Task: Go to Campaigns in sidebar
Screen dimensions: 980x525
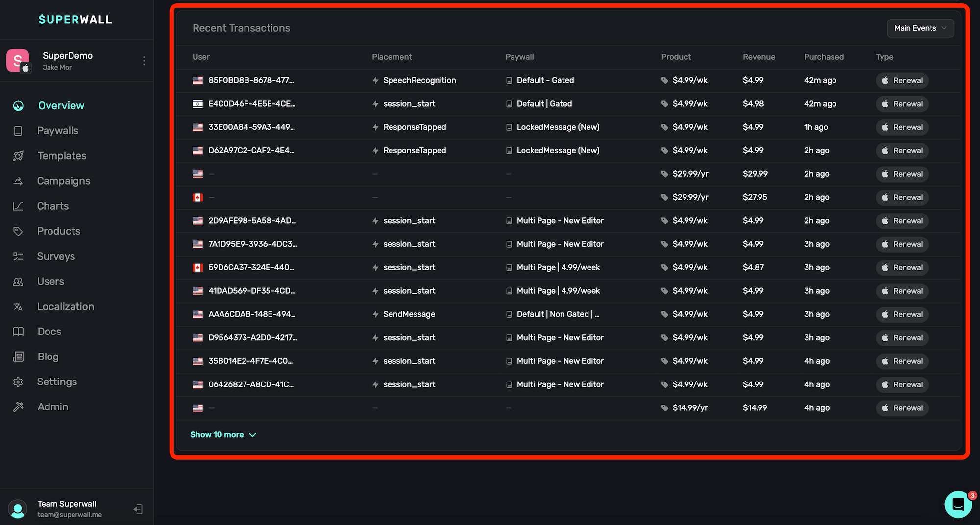Action: pos(64,181)
